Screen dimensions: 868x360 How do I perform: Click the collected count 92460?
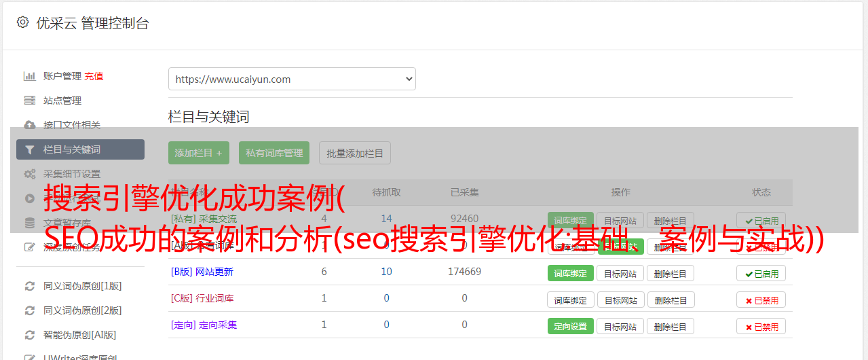pos(465,219)
